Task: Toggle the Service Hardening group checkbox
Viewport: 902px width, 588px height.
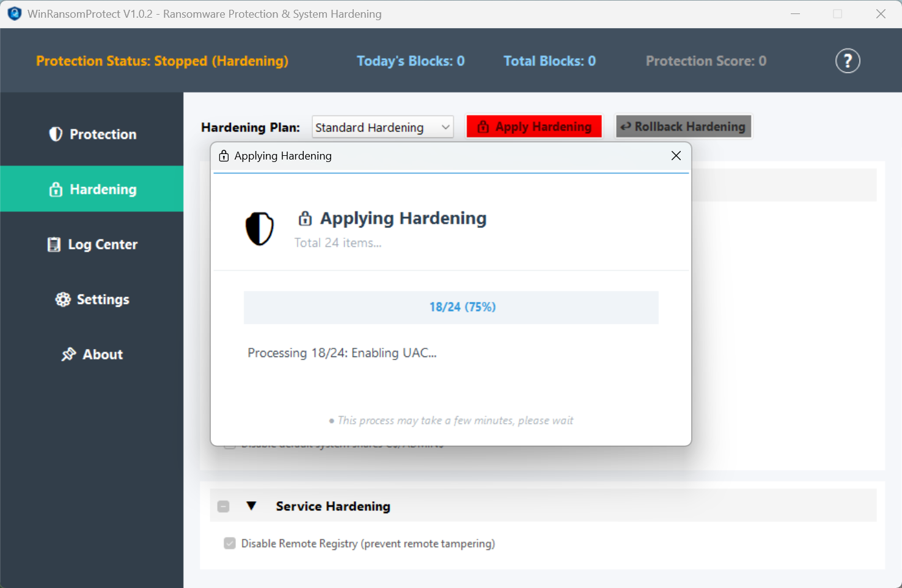Action: point(224,507)
